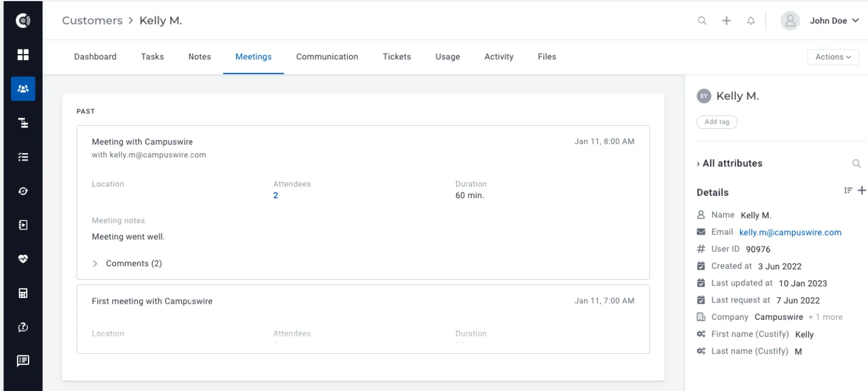Screen dimensions: 868x391
Task: Open the Tickets tab
Action: point(397,57)
